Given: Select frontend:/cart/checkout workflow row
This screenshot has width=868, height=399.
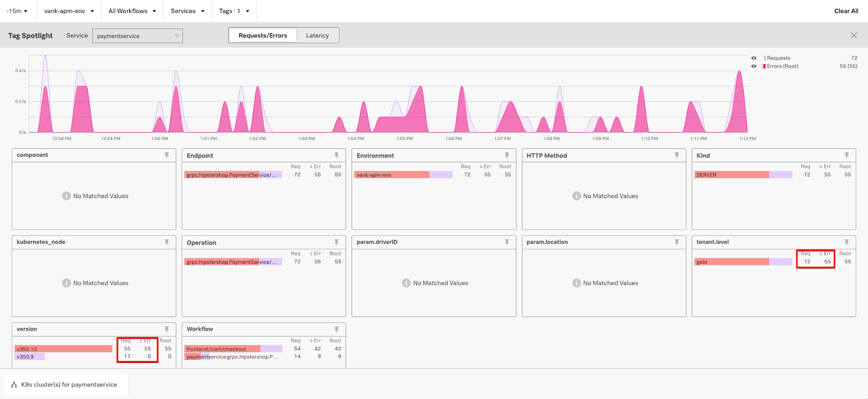Looking at the screenshot, I should click(233, 349).
